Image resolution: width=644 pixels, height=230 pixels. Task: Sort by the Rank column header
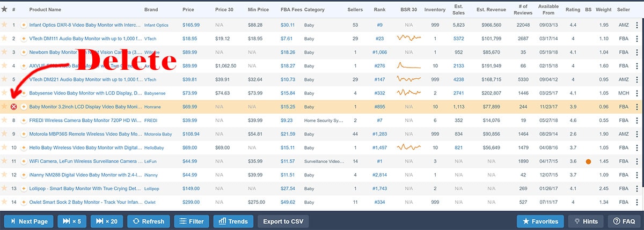click(x=379, y=10)
